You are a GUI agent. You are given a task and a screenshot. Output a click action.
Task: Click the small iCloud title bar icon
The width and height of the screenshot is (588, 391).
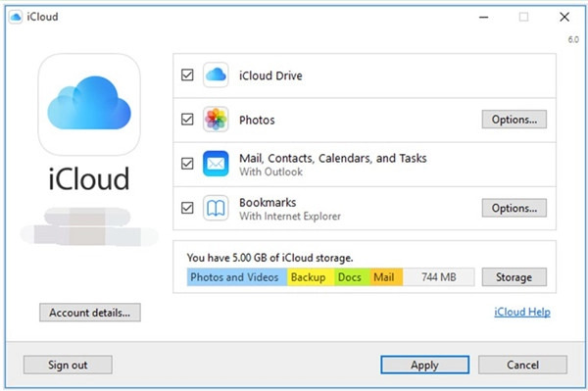[x=16, y=17]
